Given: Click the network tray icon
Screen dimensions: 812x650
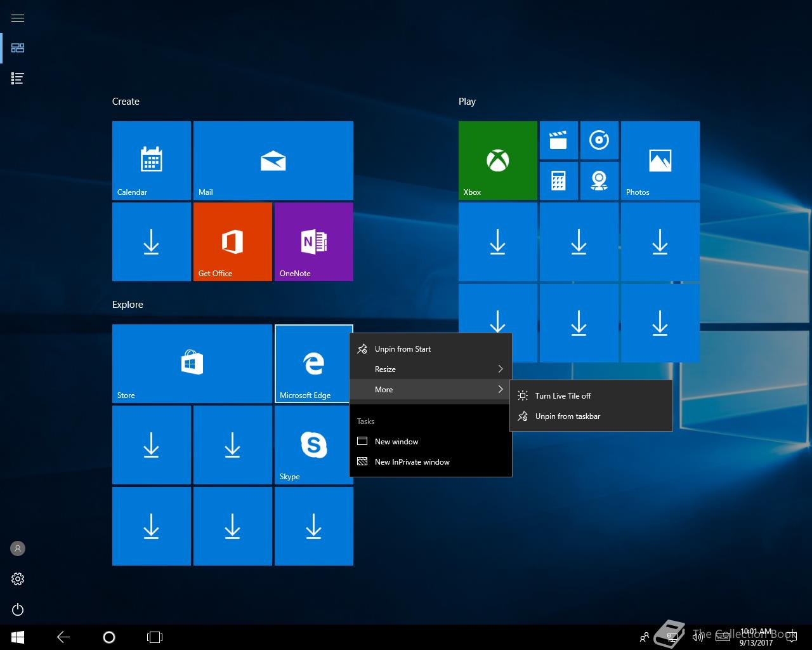Looking at the screenshot, I should [x=672, y=637].
